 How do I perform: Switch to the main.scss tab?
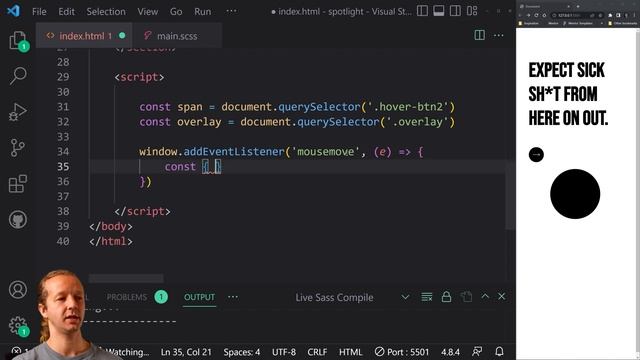point(177,36)
